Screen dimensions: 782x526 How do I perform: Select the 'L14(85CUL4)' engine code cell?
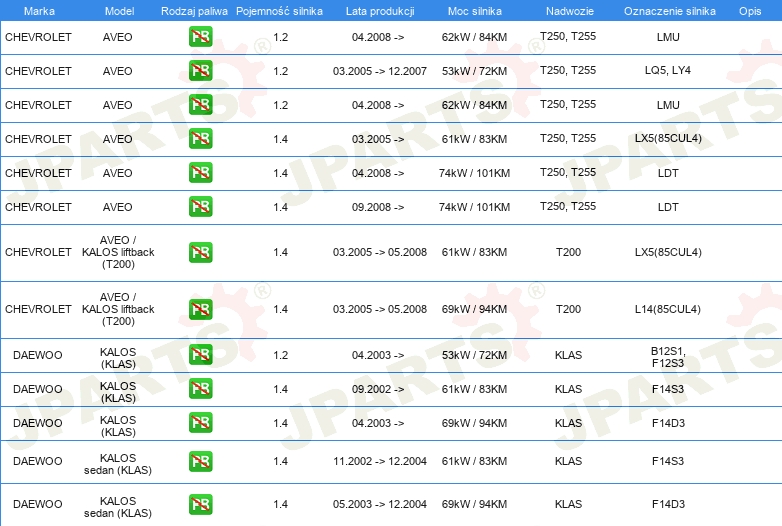[668, 309]
